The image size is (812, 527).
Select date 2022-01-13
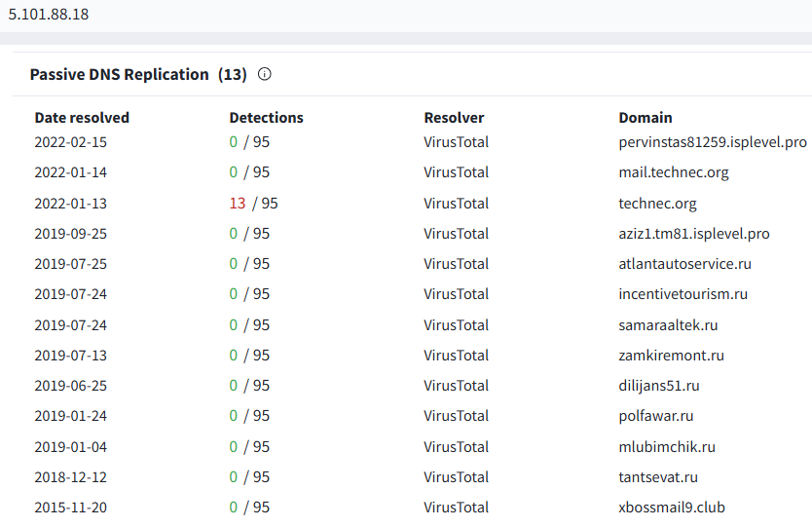click(70, 204)
